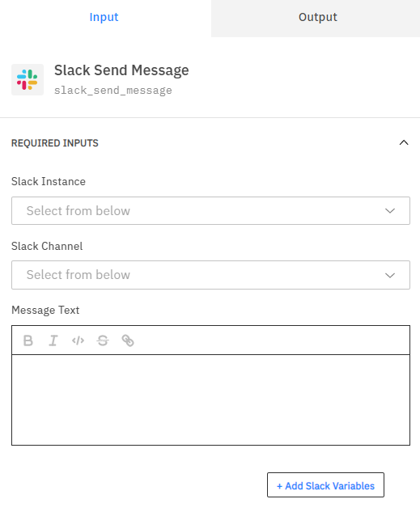Screen dimensions: 420x516
Task: Focus the Message Text editing area
Action: click(x=210, y=400)
